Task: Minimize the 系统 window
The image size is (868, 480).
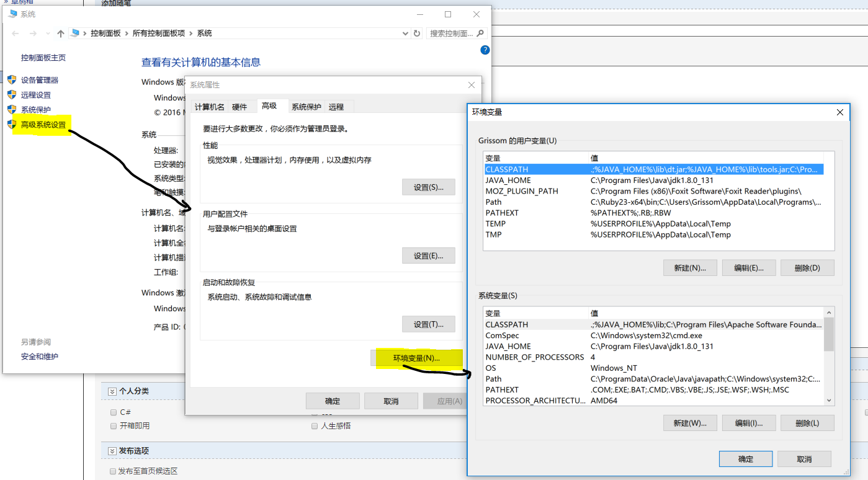Action: (419, 14)
